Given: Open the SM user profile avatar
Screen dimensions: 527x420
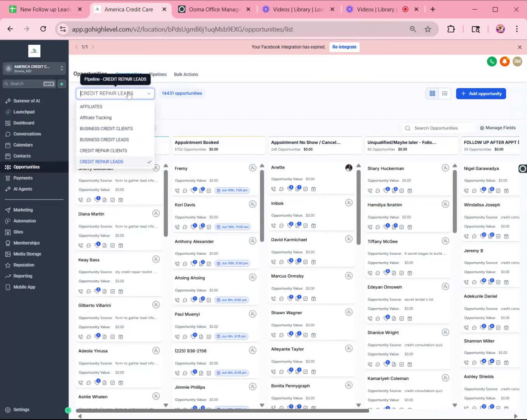Looking at the screenshot, I should 517,61.
